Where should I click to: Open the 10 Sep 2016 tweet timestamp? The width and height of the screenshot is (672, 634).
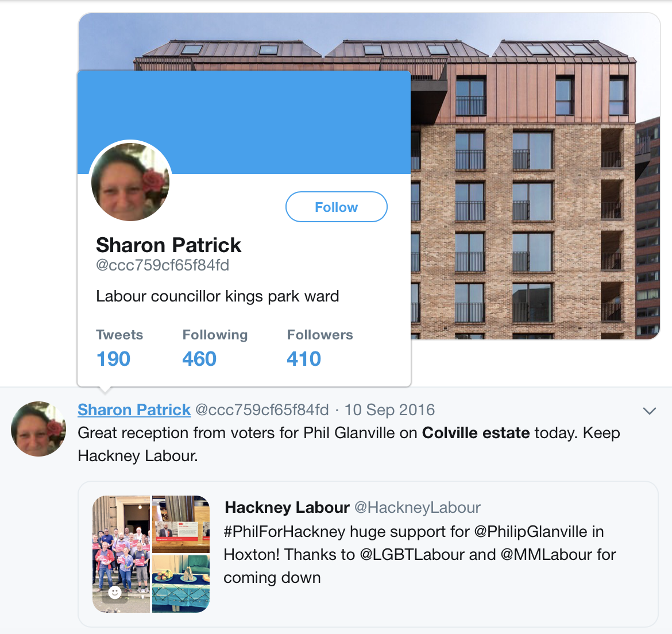click(x=389, y=410)
